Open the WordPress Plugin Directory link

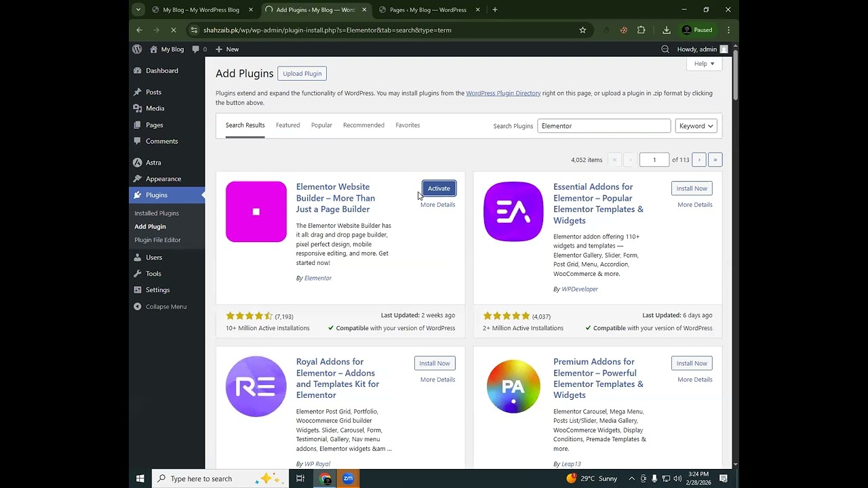pos(503,94)
